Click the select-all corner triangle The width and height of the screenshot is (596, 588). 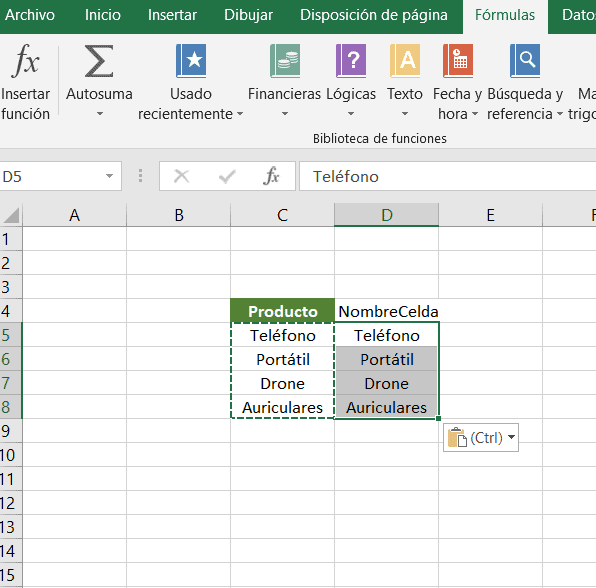[11, 215]
